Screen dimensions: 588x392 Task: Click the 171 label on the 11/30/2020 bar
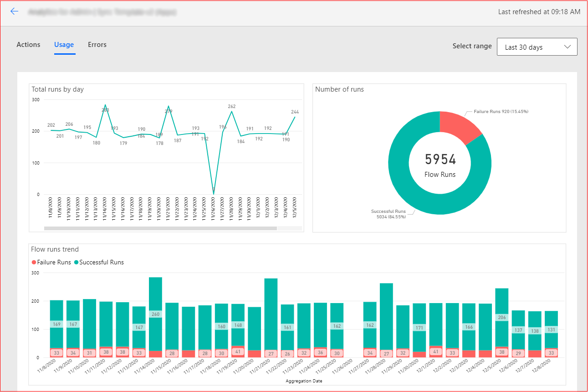click(x=419, y=327)
